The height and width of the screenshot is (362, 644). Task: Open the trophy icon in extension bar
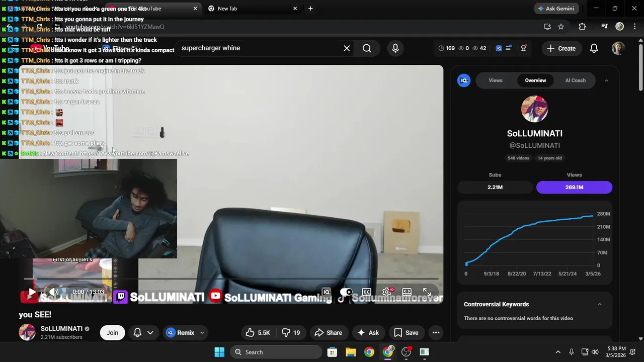coord(523,48)
